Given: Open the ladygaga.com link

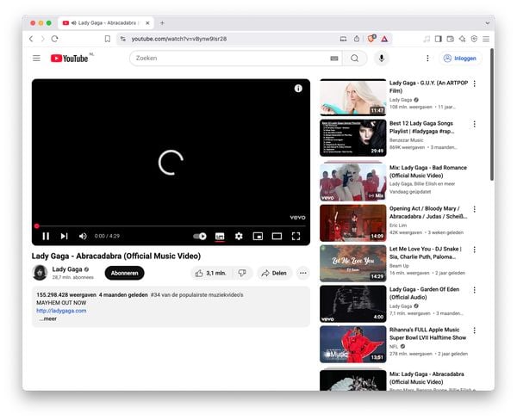Looking at the screenshot, I should [61, 311].
